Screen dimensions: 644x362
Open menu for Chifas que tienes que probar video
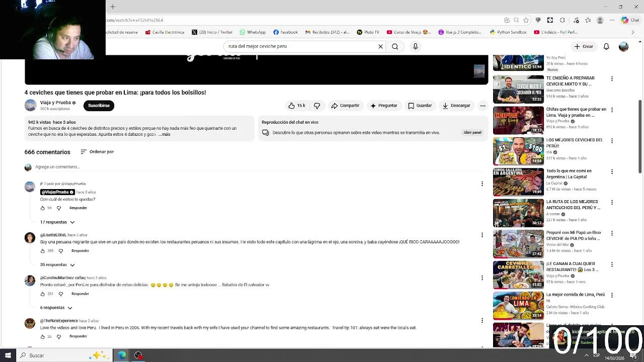pyautogui.click(x=612, y=110)
